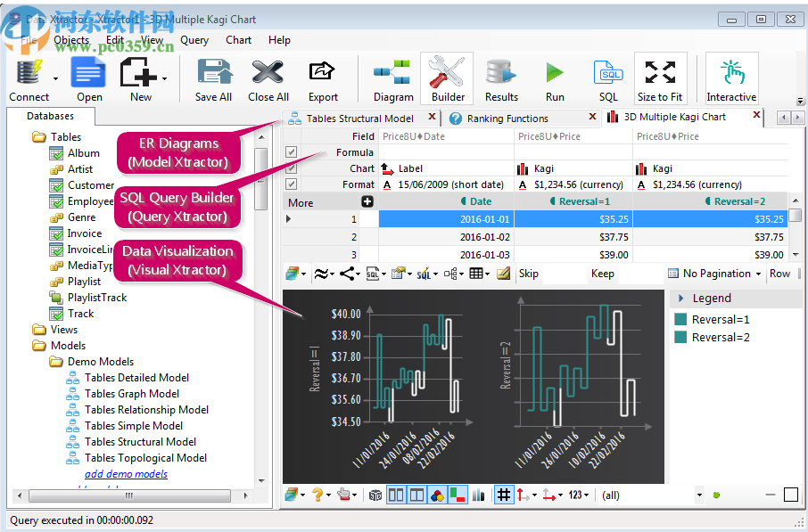
Task: Click the Keep label in query toolbar
Action: (602, 274)
